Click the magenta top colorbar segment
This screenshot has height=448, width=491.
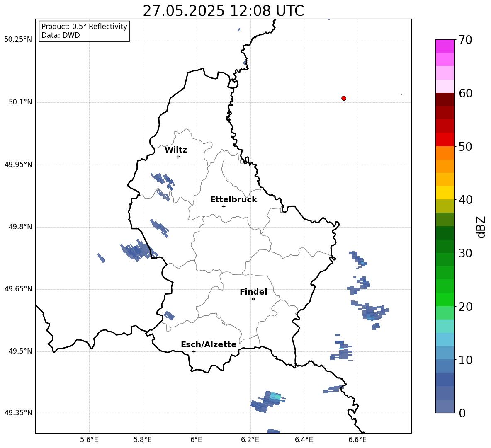coord(445,46)
